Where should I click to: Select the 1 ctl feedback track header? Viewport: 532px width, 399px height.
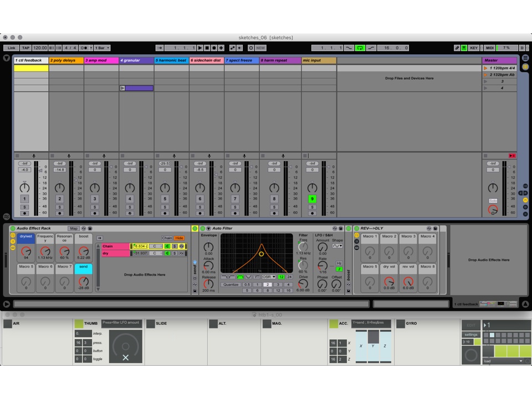pyautogui.click(x=31, y=60)
